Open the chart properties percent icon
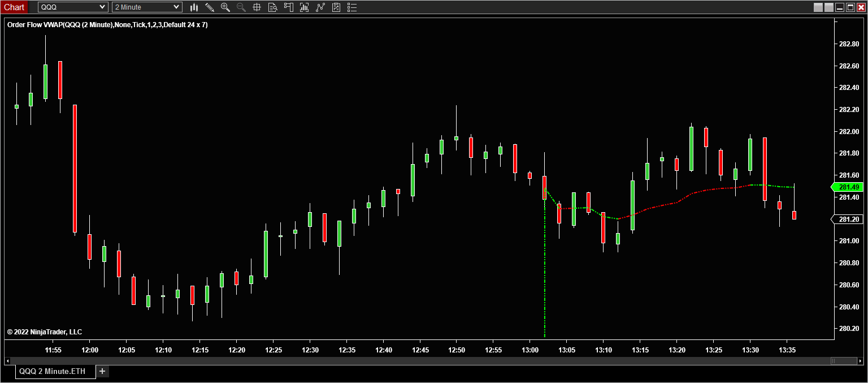 (x=336, y=7)
